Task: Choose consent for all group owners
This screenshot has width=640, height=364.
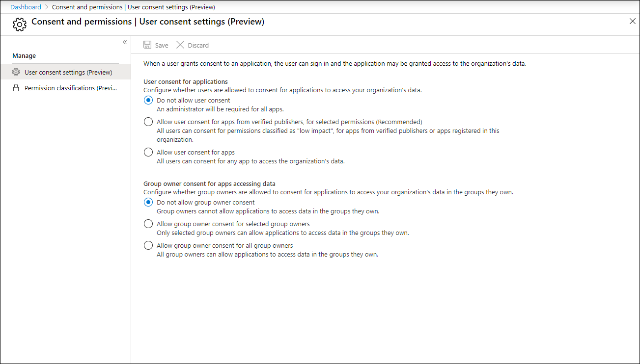Action: click(148, 245)
